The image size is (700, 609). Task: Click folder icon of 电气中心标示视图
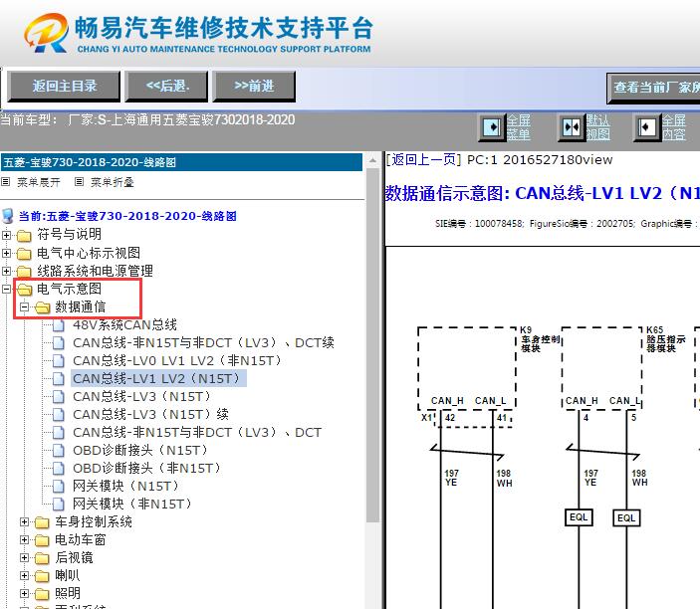click(x=24, y=254)
